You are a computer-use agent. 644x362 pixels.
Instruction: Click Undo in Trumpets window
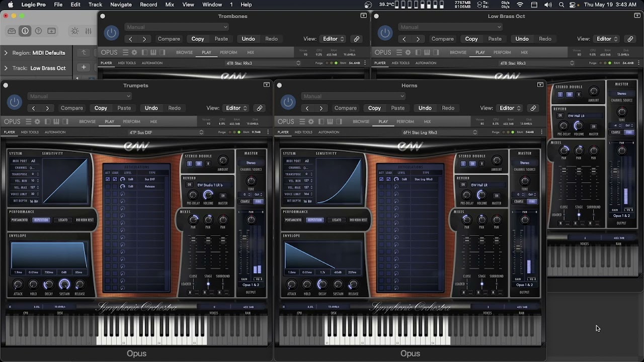point(151,108)
